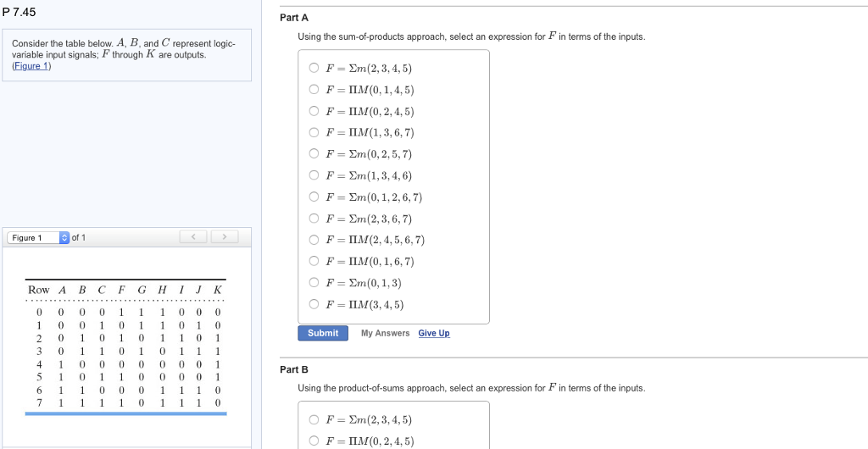This screenshot has width=868, height=449.
Task: Select option F = ΠM(1,3,6,7)
Action: click(x=314, y=133)
